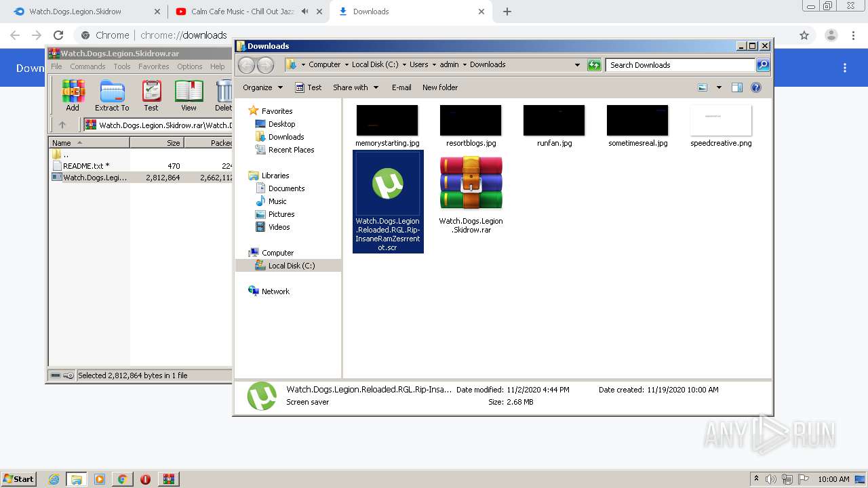868x488 pixels.
Task: Click the Search Downloads input field
Action: pyautogui.click(x=680, y=65)
